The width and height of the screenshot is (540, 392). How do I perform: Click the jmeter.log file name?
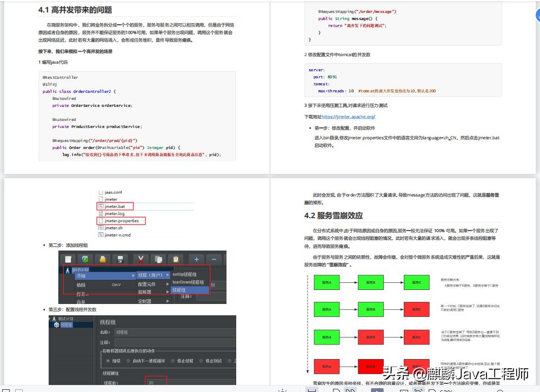coord(115,213)
